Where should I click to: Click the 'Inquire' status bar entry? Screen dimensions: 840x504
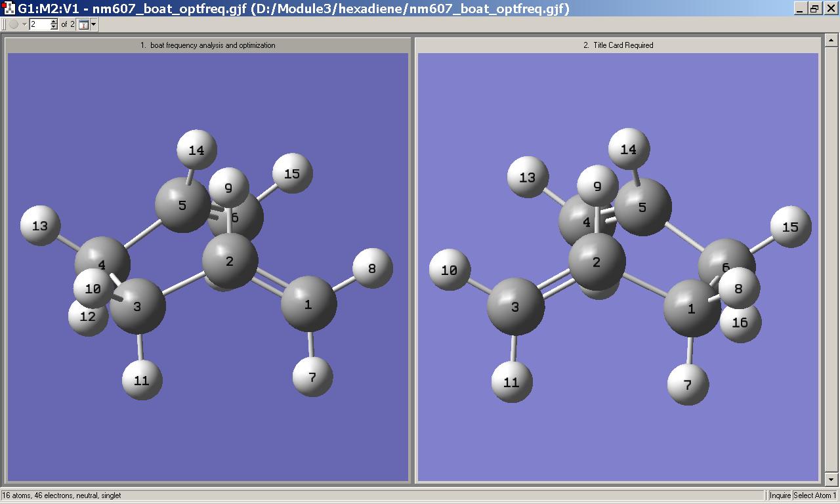(780, 495)
